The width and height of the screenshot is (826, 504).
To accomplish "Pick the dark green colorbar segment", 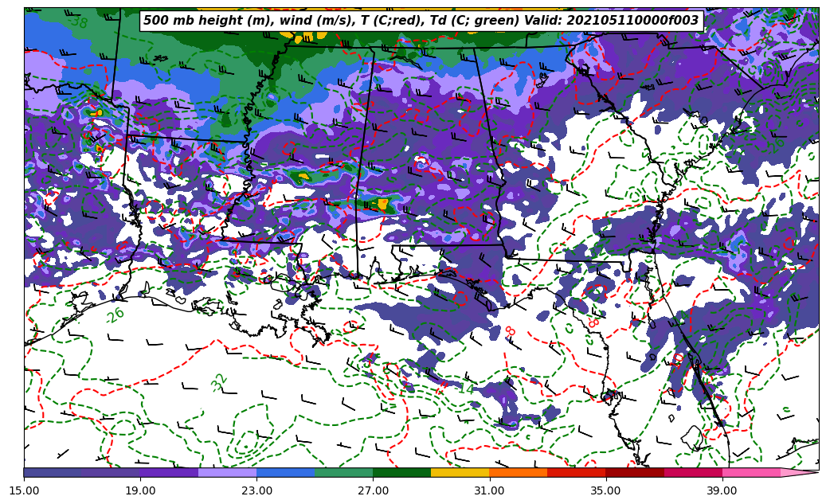I will click(401, 472).
